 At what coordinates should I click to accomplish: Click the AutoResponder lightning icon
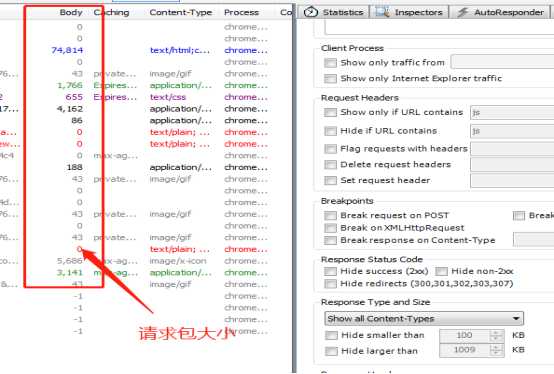463,12
